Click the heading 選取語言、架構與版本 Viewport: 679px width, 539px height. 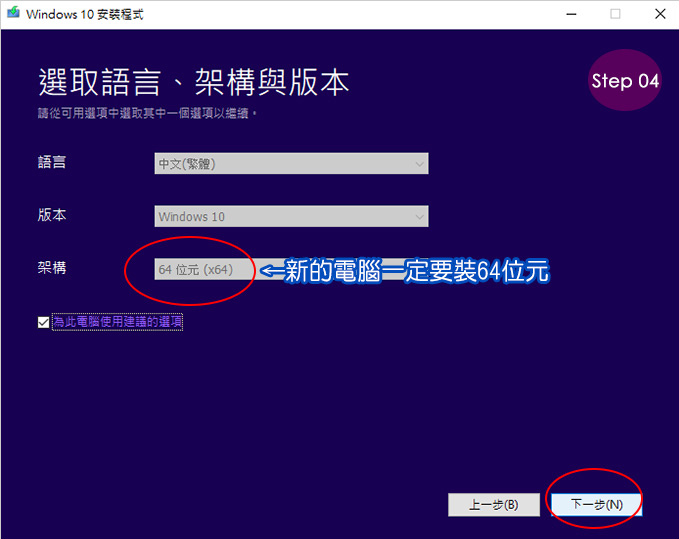coord(194,82)
